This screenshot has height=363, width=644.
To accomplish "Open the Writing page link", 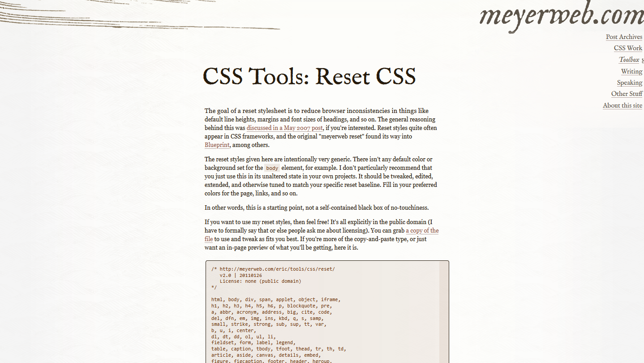I will 631,72.
